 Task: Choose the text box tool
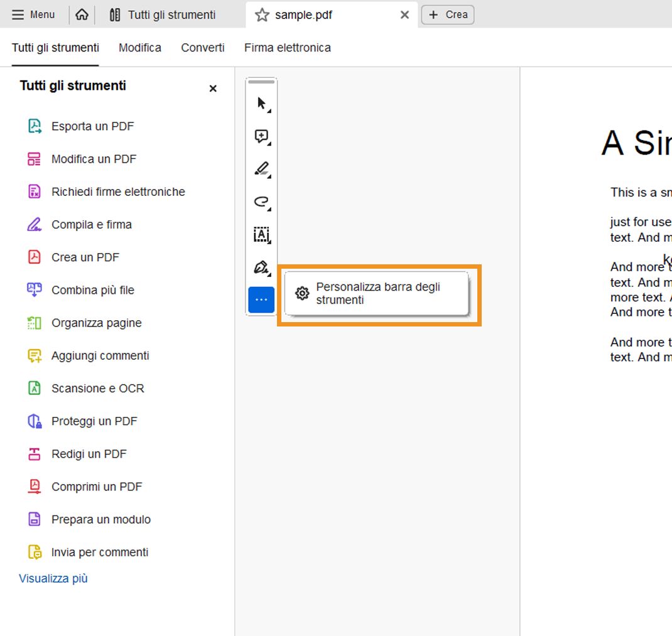pos(261,235)
